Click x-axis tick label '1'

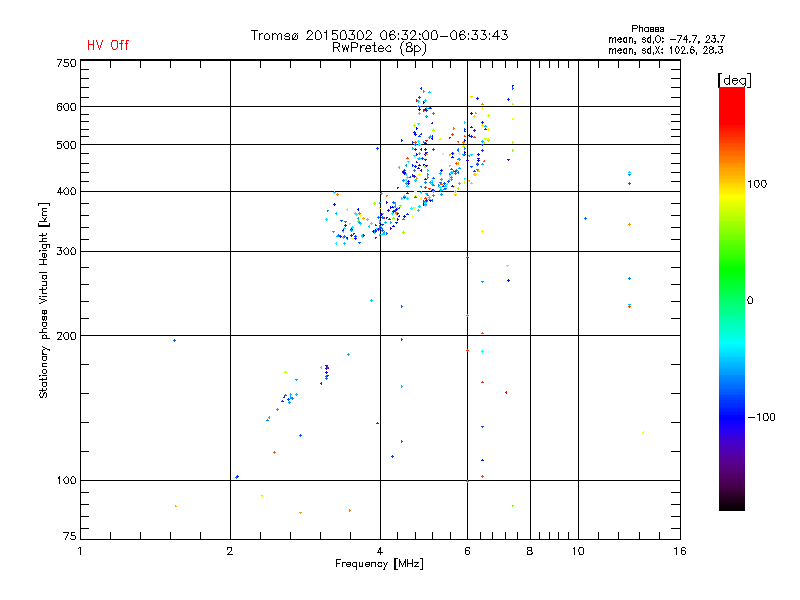[x=80, y=551]
